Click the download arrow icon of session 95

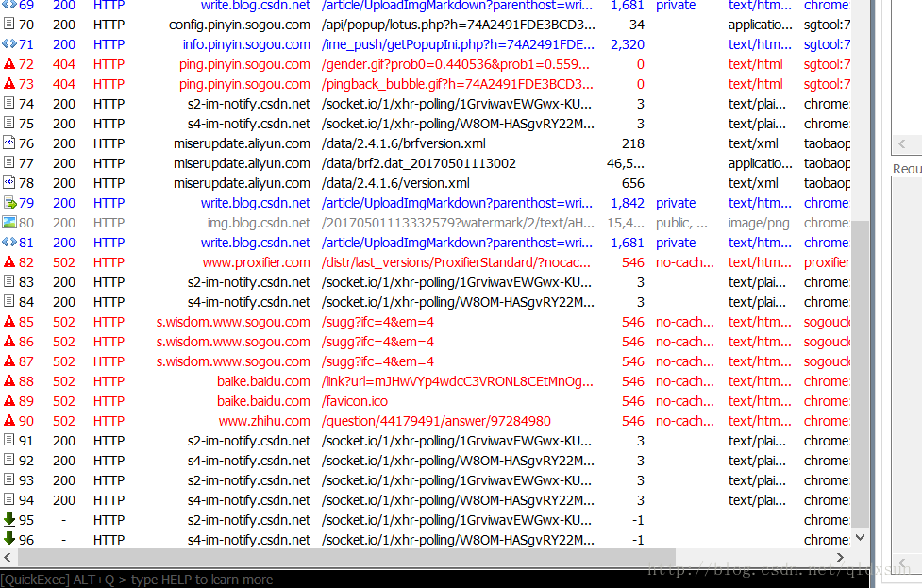pyautogui.click(x=8, y=519)
